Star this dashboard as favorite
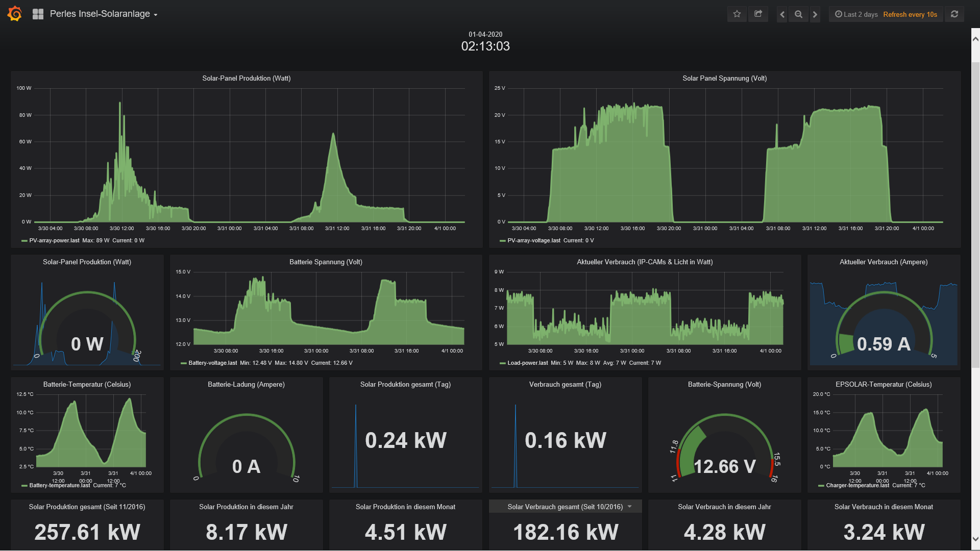The width and height of the screenshot is (980, 551). (737, 14)
